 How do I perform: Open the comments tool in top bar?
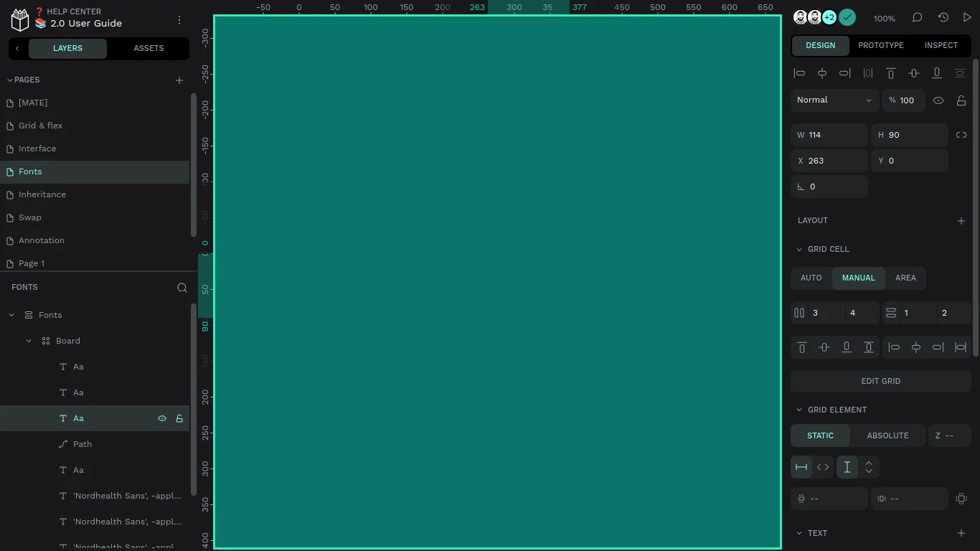917,18
